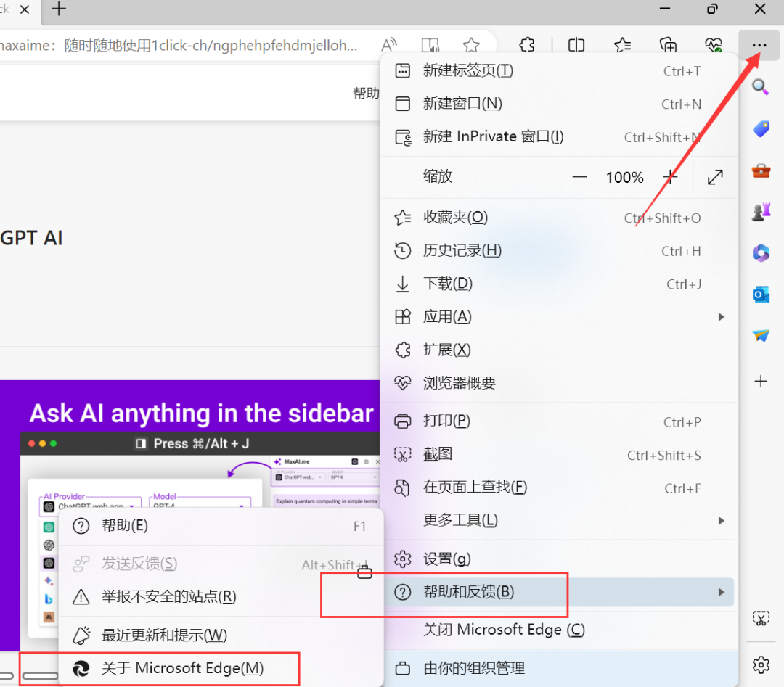The height and width of the screenshot is (687, 784).
Task: Open sidebar Outlook icon
Action: (761, 295)
